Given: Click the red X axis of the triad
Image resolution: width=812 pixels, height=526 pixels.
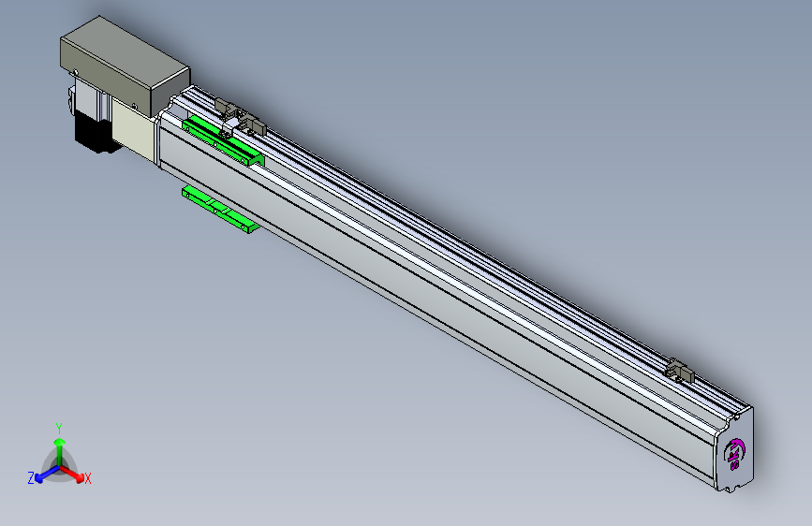Looking at the screenshot, I should coord(72,473).
